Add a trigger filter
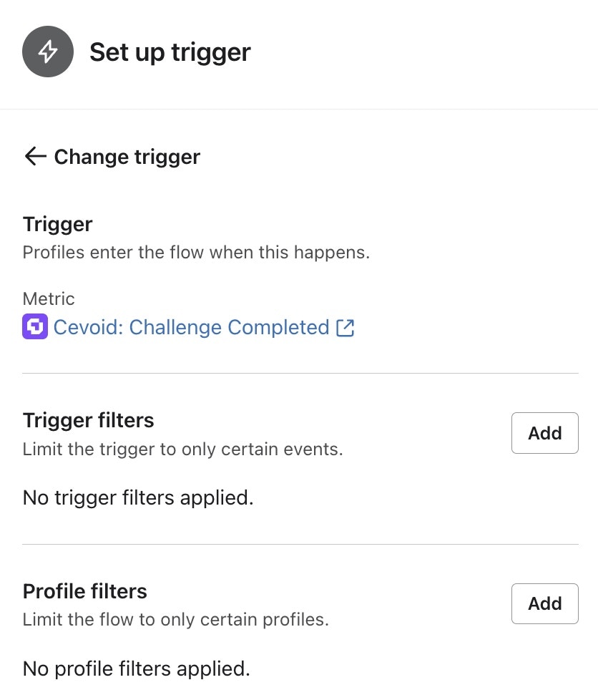The height and width of the screenshot is (700, 598). pyautogui.click(x=544, y=433)
